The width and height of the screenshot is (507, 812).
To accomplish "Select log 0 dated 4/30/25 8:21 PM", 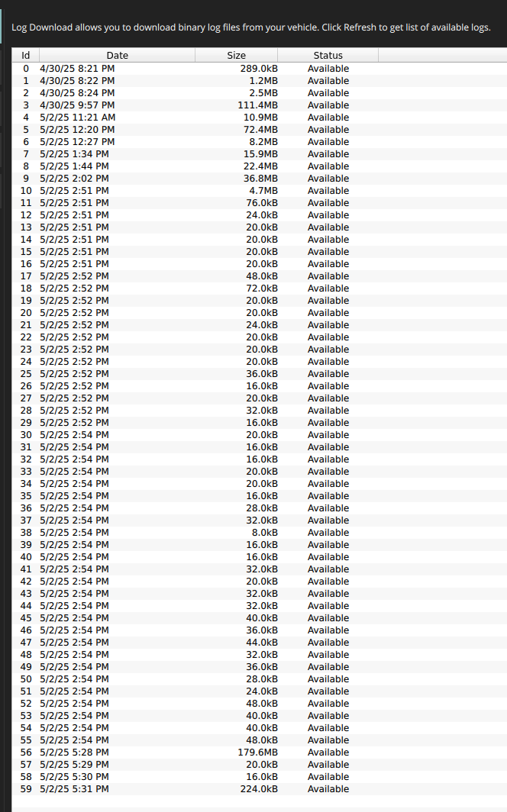I will [260, 69].
